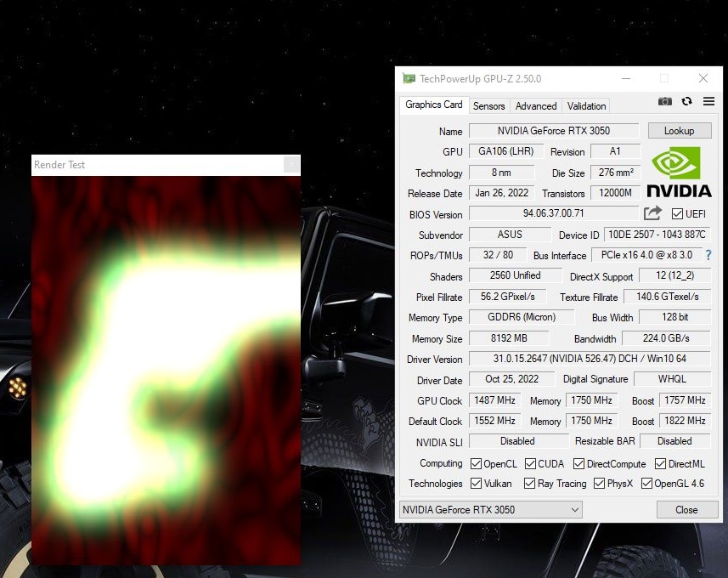This screenshot has width=728, height=578.
Task: Toggle the CUDA checkbox
Action: point(530,464)
